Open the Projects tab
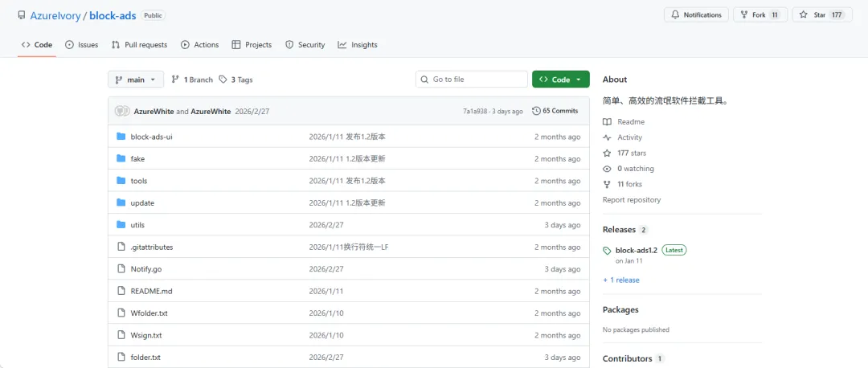Screen dimensions: 868x368 pyautogui.click(x=252, y=45)
